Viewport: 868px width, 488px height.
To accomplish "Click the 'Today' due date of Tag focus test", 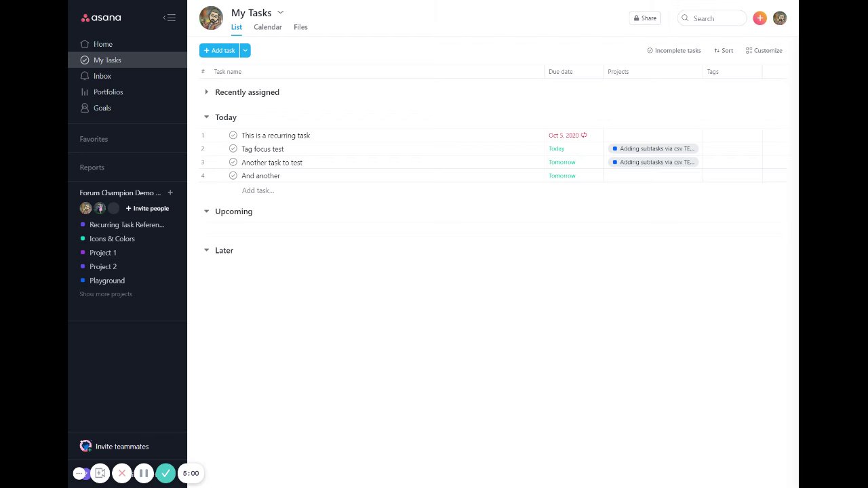I will pyautogui.click(x=556, y=148).
